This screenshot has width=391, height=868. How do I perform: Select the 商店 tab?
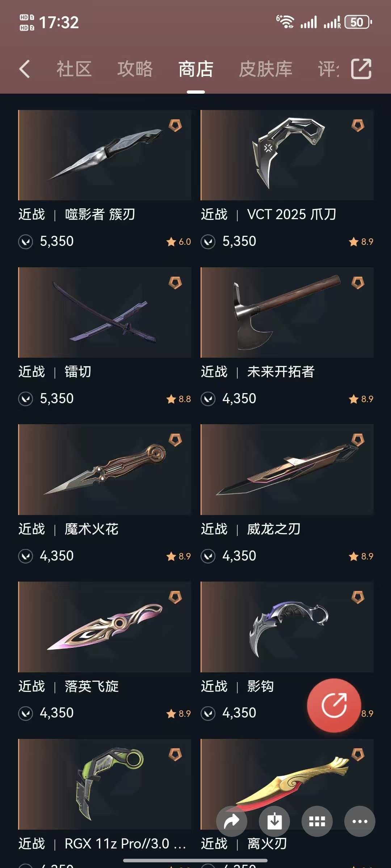196,69
